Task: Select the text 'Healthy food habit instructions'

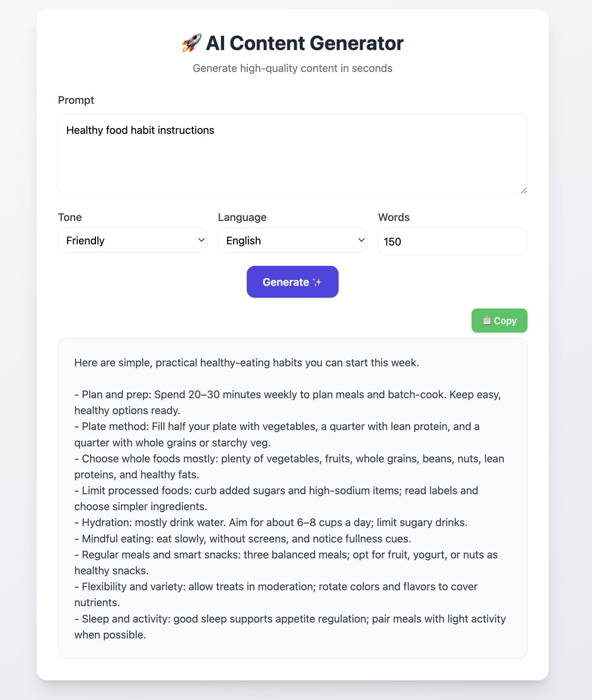Action: click(x=140, y=130)
